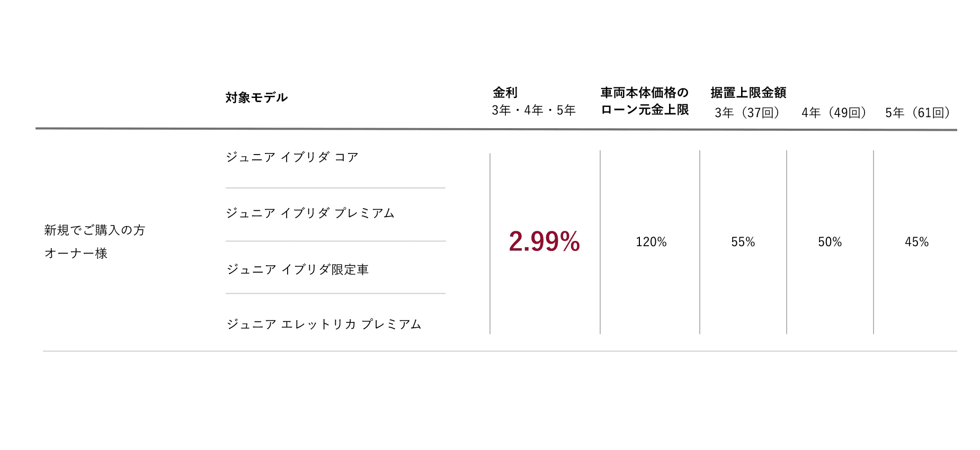Choose the ジュニア イブリダ限定車 model row
The height and width of the screenshot is (450, 980).
pos(298,269)
